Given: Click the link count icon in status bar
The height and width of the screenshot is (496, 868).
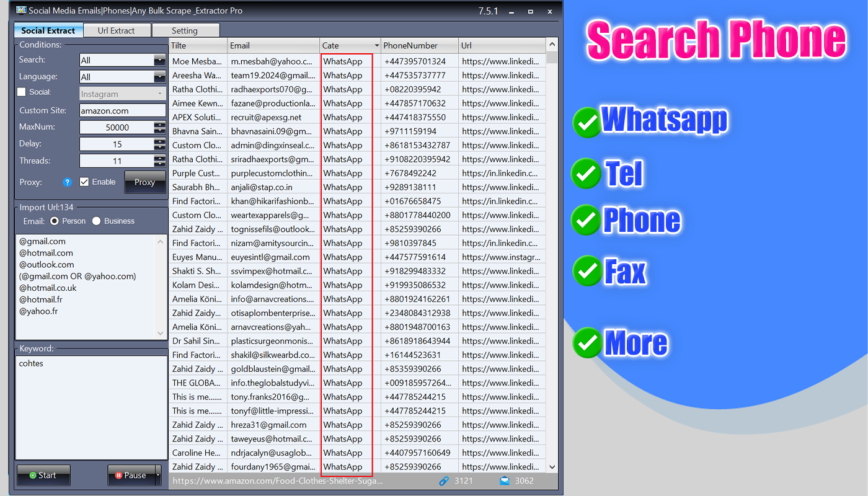Looking at the screenshot, I should 445,480.
